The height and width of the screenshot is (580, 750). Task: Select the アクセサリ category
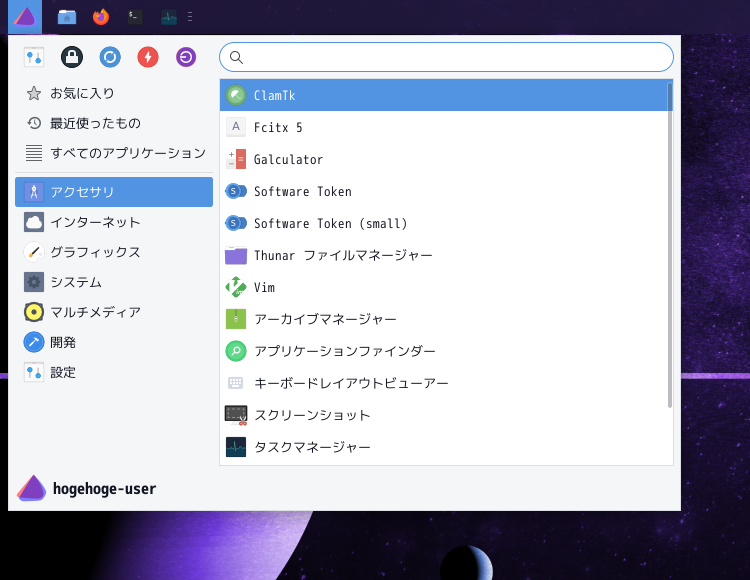pyautogui.click(x=114, y=192)
